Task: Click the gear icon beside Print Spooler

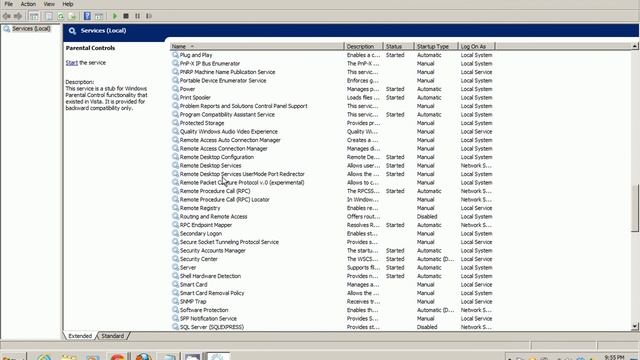Action: click(x=175, y=97)
